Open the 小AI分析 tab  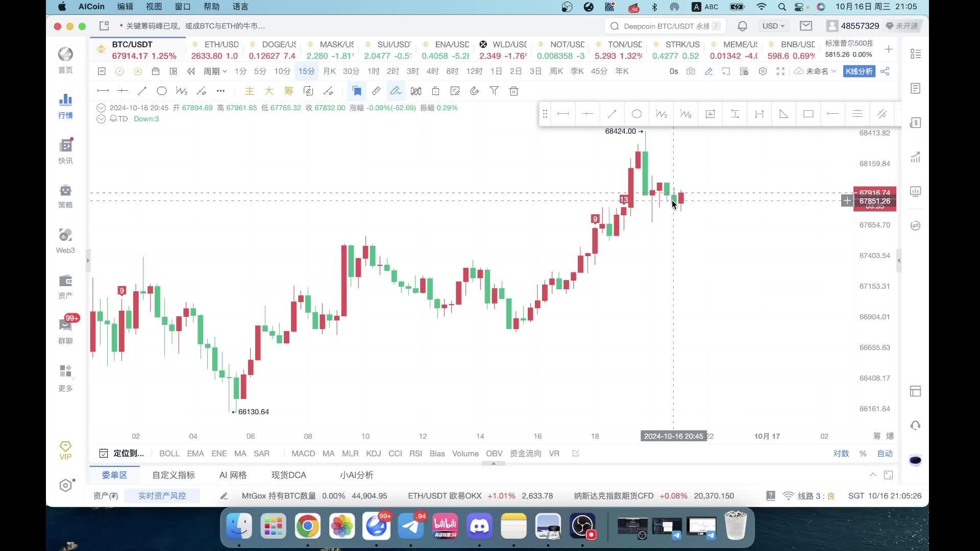(356, 475)
